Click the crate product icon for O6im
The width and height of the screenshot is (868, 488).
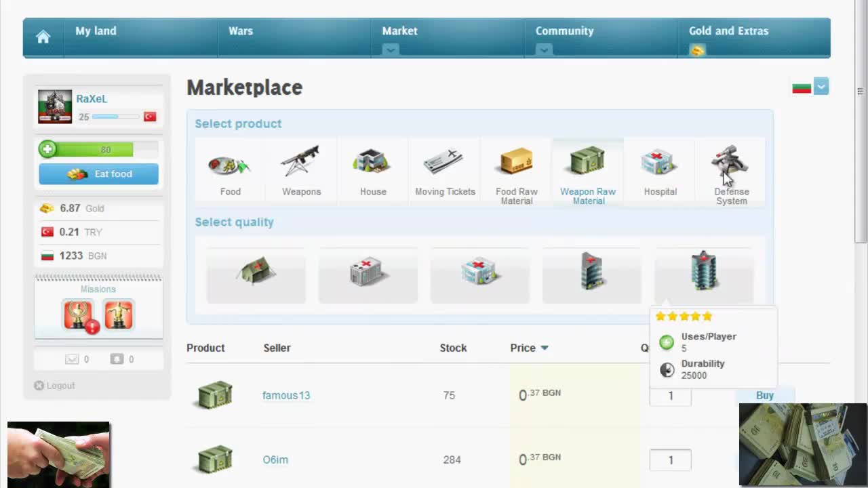click(215, 459)
